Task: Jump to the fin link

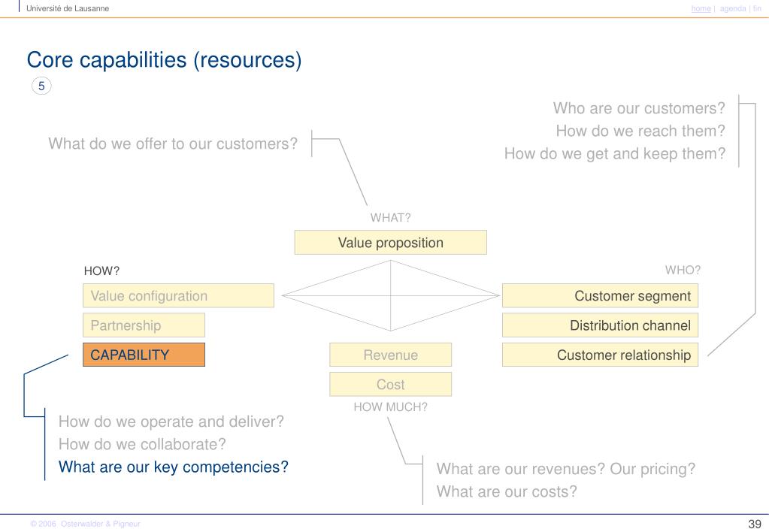Action: 757,8
